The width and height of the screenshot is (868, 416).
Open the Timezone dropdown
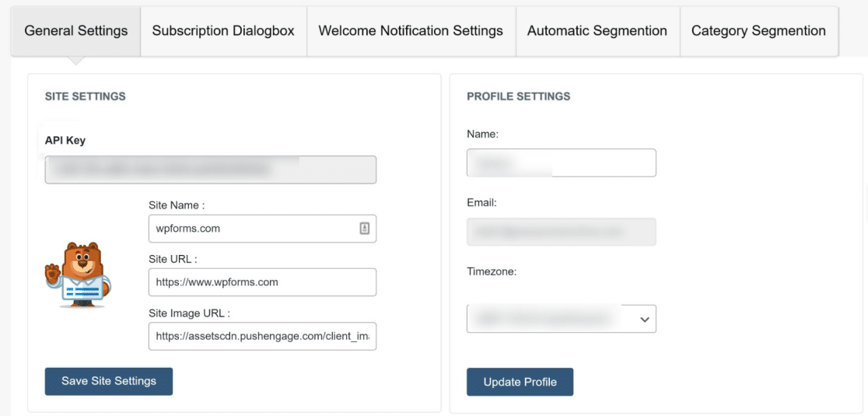[562, 319]
